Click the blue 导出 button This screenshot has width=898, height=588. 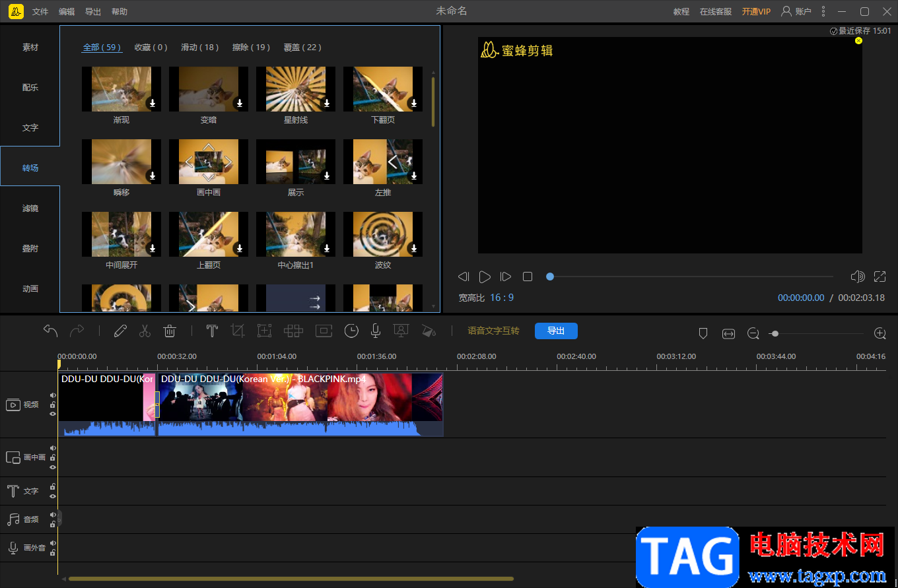(556, 331)
